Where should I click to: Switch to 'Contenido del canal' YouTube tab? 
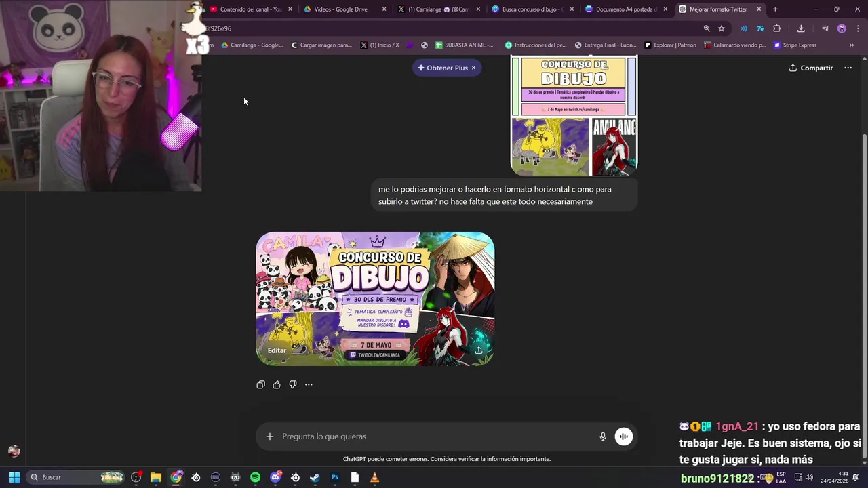click(x=251, y=9)
